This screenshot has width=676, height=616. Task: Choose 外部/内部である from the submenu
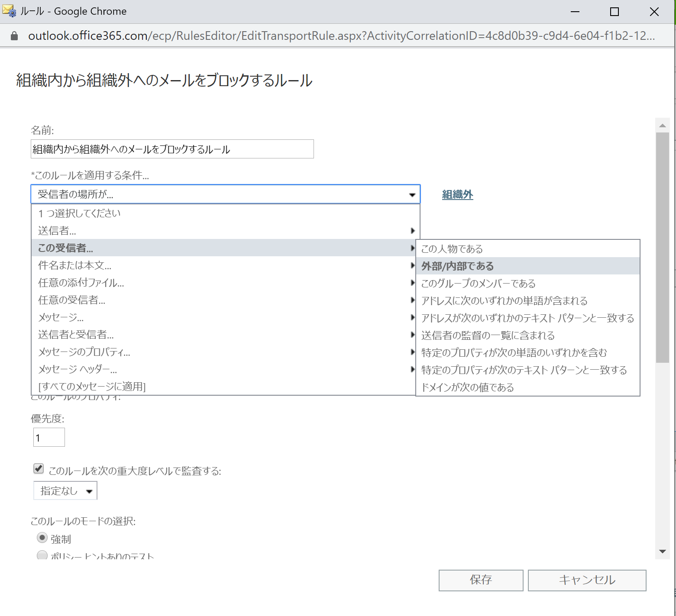click(528, 266)
